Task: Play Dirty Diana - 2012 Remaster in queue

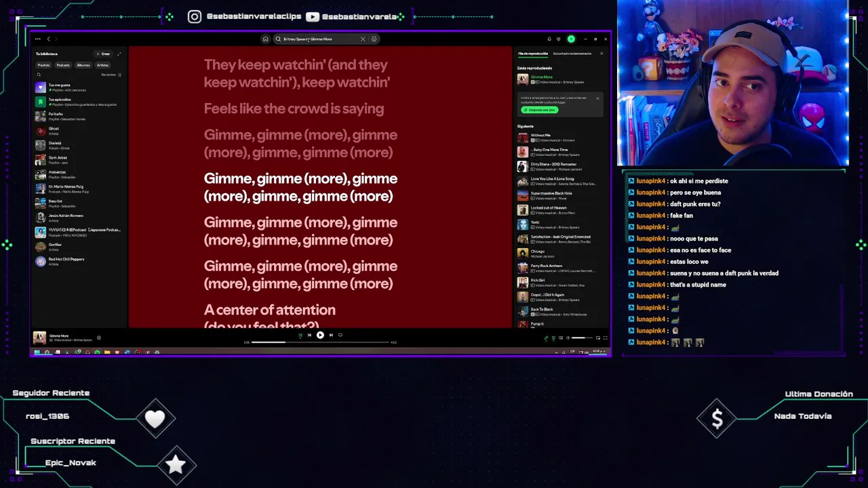Action: 560,167
